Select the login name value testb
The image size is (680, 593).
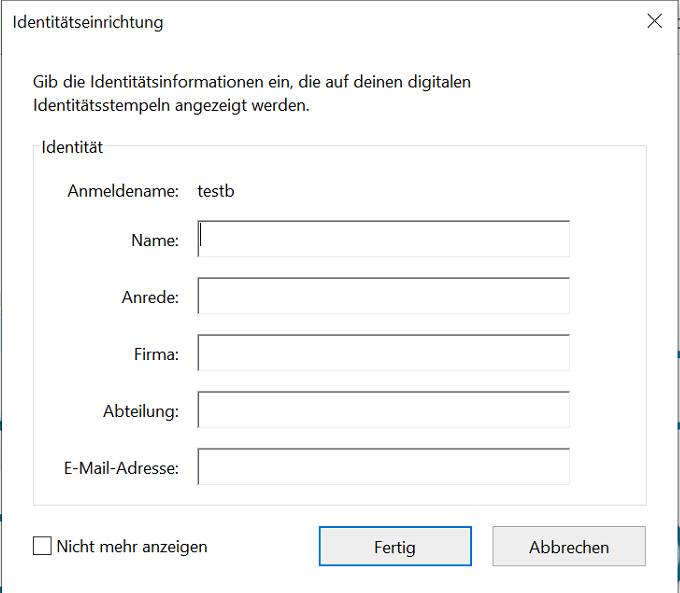pos(216,191)
